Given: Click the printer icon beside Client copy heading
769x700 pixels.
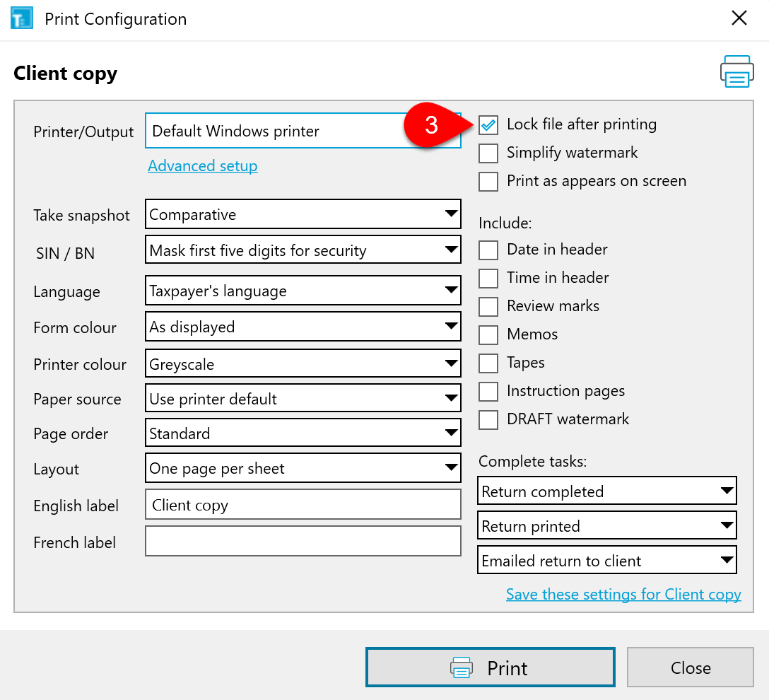Looking at the screenshot, I should click(x=736, y=71).
